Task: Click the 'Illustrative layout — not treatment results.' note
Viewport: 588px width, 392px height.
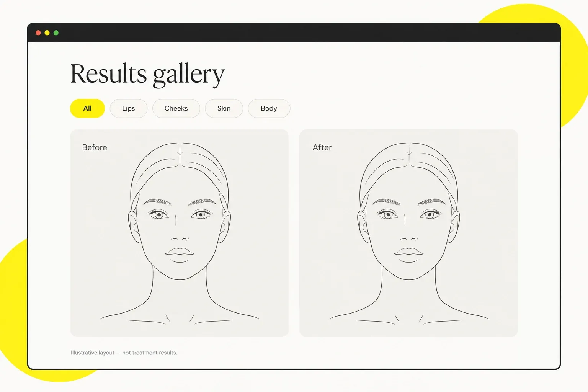Action: (x=124, y=353)
